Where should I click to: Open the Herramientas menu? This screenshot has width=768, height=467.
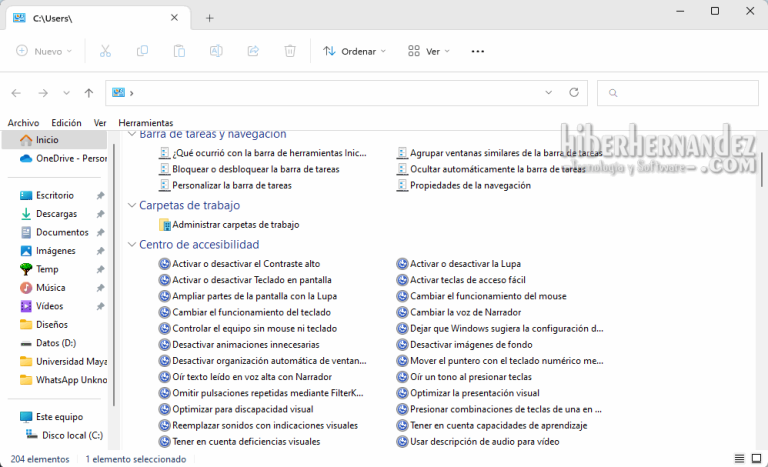pyautogui.click(x=145, y=122)
